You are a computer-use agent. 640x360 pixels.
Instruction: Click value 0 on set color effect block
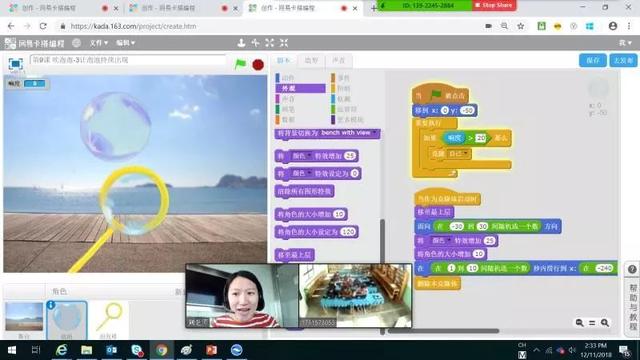tap(355, 173)
